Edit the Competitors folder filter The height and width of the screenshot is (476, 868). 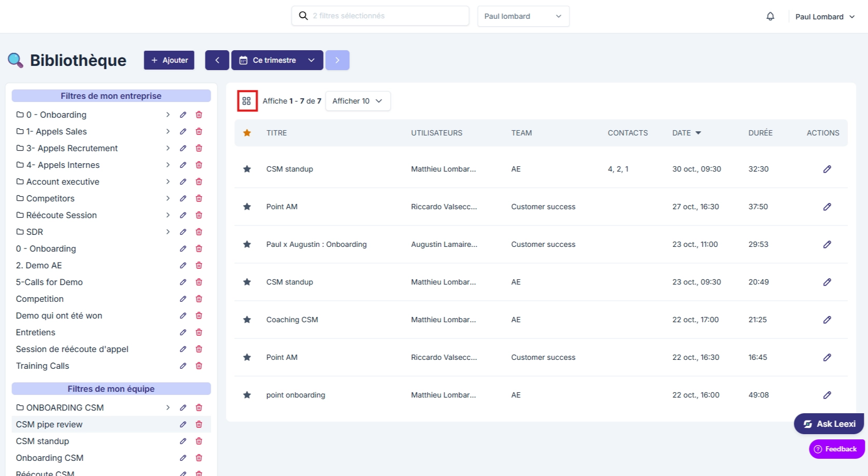(183, 198)
